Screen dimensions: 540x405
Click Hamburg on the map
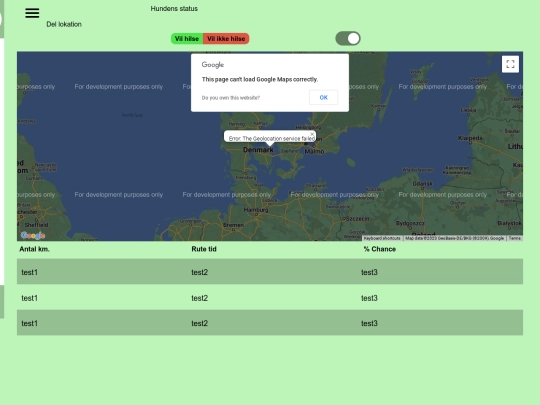point(256,210)
